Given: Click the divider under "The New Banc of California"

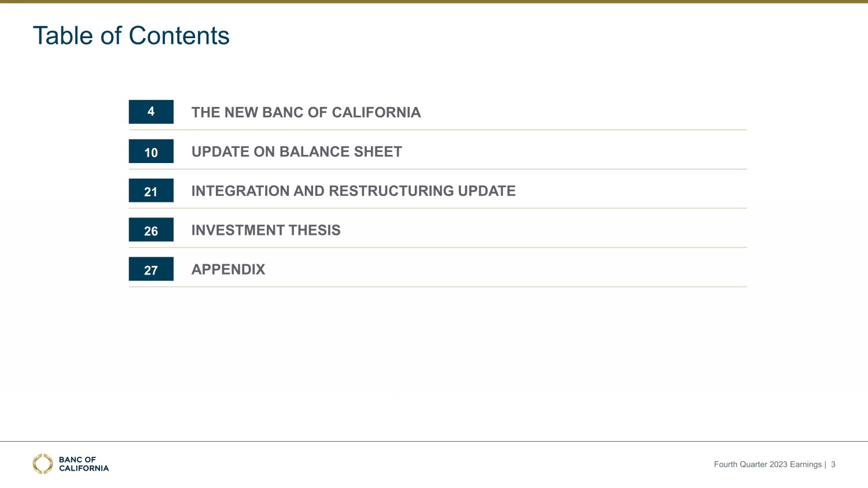Looking at the screenshot, I should (x=437, y=130).
